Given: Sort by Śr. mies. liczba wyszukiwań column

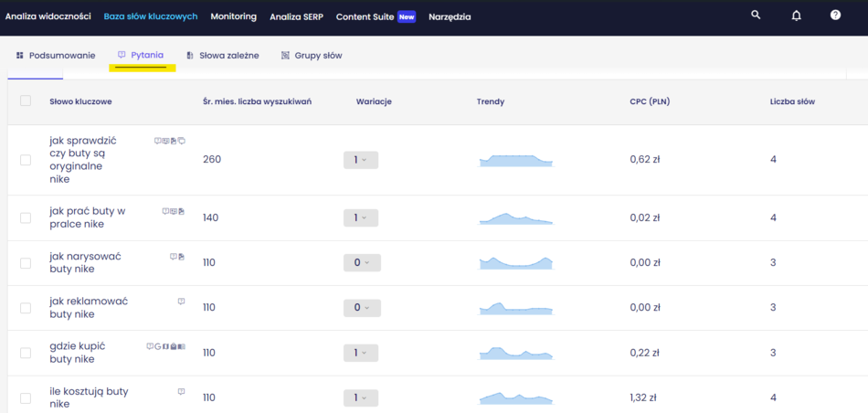Looking at the screenshot, I should pyautogui.click(x=257, y=101).
